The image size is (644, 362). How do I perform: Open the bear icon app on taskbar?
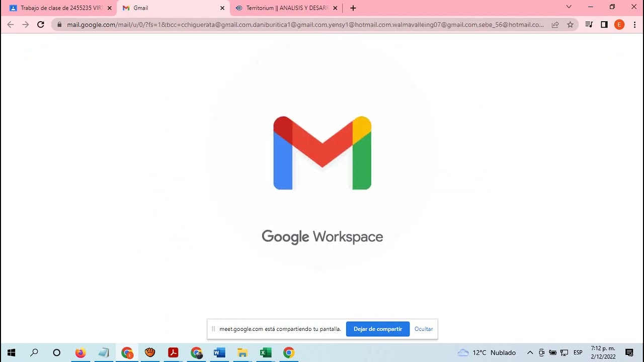click(x=150, y=352)
